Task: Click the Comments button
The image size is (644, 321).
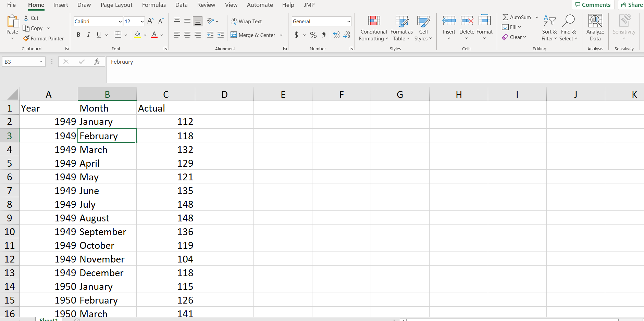Action: click(x=593, y=5)
